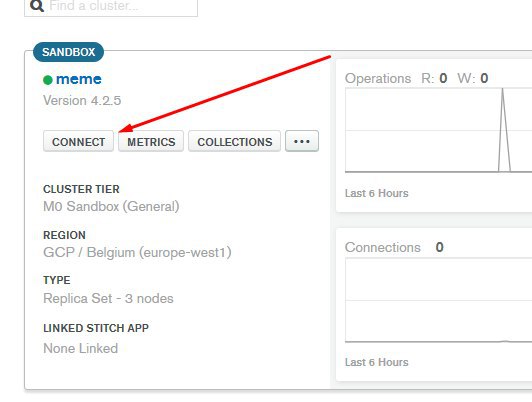Click Last 6 Hours under Operations
The width and height of the screenshot is (532, 402).
coord(377,193)
